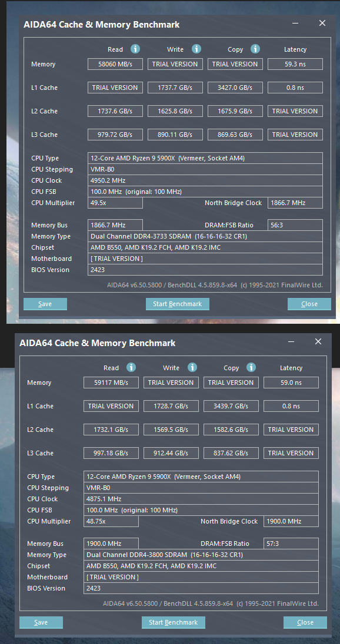Select L3 Cache write value 912.44 GB/s
Image resolution: width=340 pixels, height=644 pixels.
[x=171, y=452]
